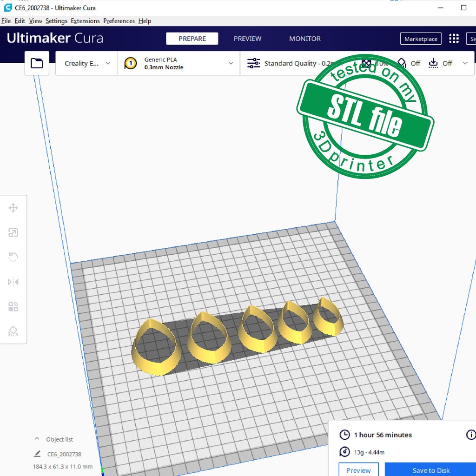Select the Support Blocker tool
Viewport: 476px width, 476px height.
tap(13, 331)
